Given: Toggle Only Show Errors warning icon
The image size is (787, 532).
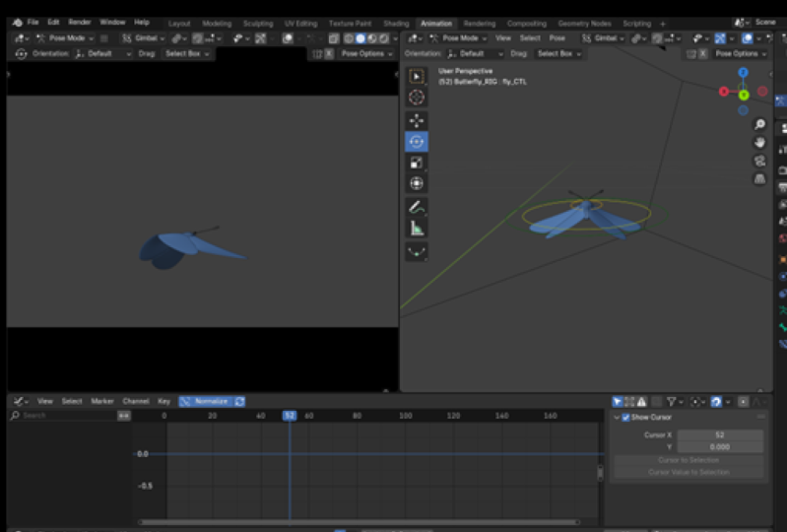Looking at the screenshot, I should tap(641, 402).
